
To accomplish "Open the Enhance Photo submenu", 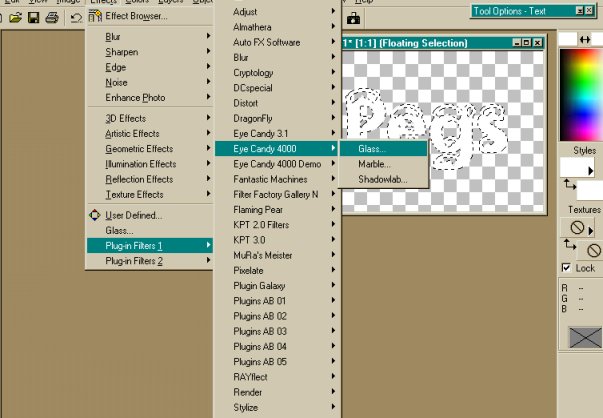I will 150,98.
